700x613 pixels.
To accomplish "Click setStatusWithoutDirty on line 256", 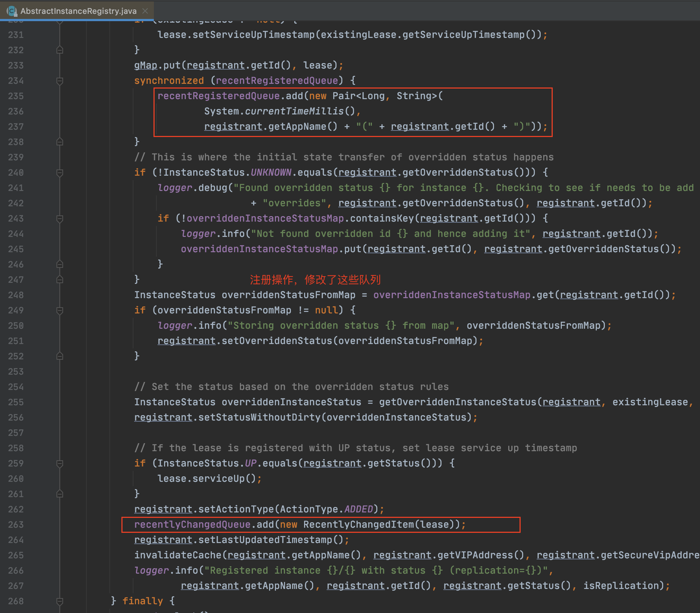I will [x=259, y=417].
